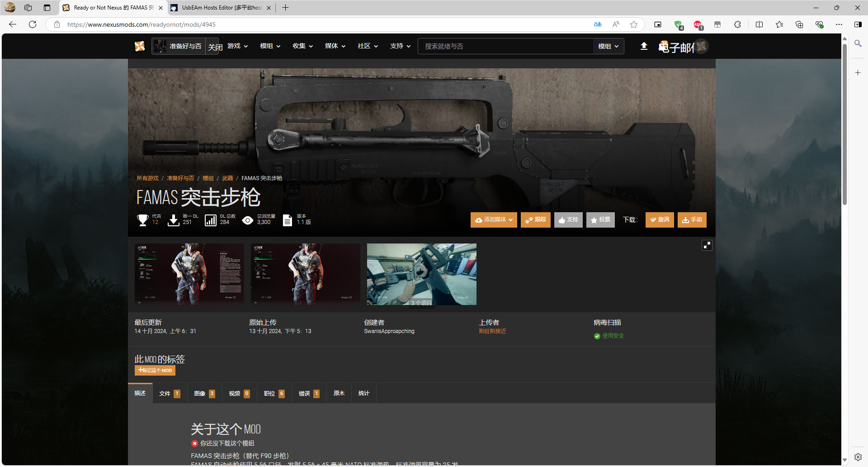Start Read Aloud from the address bar

(x=616, y=24)
